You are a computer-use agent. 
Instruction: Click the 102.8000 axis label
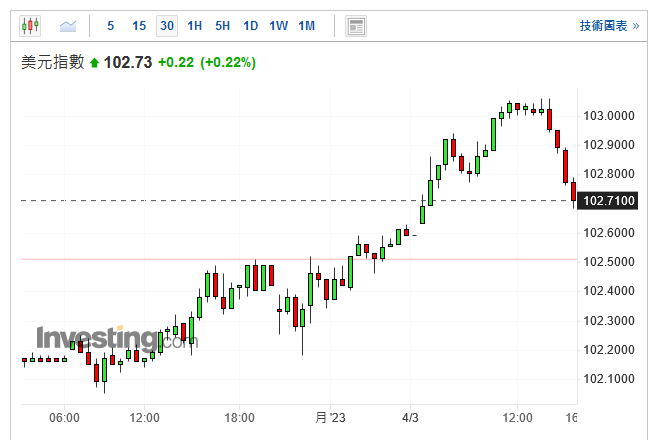click(x=609, y=174)
